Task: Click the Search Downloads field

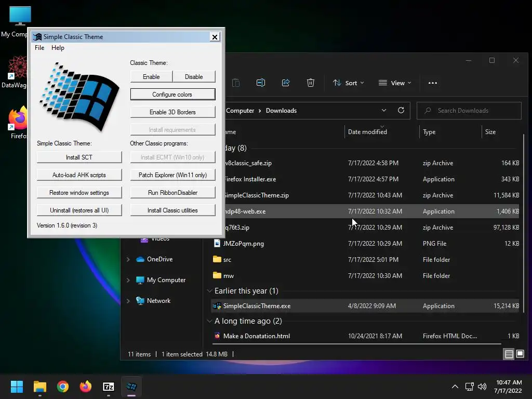Action: pyautogui.click(x=469, y=111)
